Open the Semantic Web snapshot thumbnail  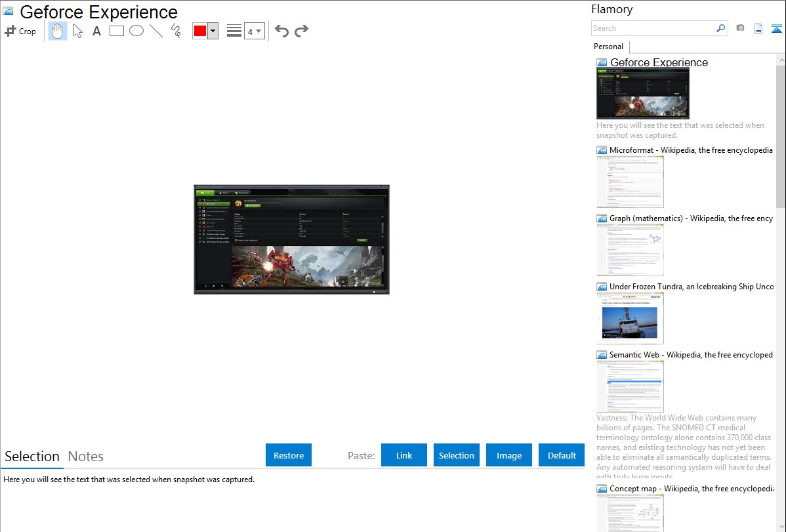(630, 386)
